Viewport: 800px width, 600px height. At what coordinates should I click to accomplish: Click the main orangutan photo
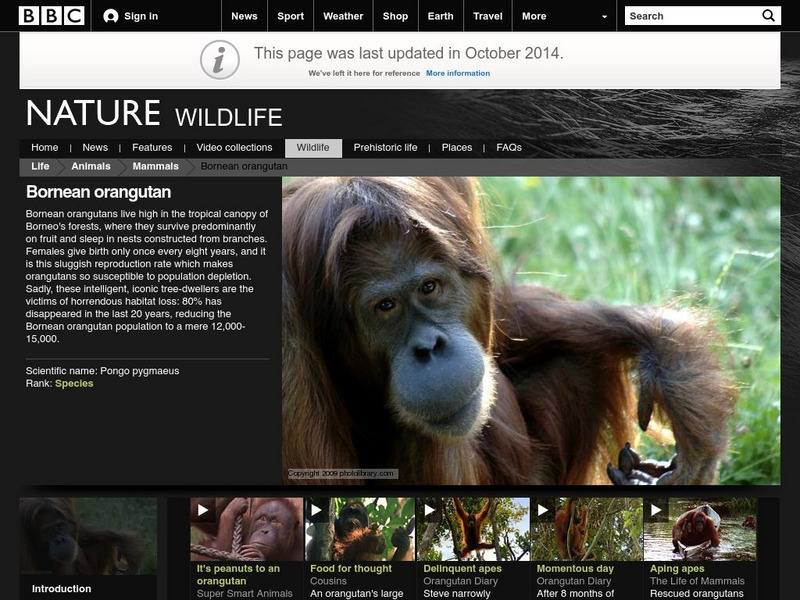pos(531,331)
